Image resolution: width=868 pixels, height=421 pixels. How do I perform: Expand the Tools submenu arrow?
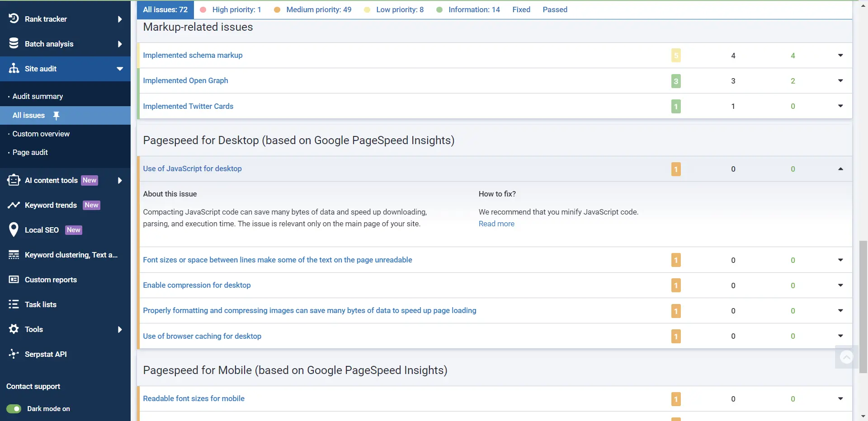pyautogui.click(x=120, y=329)
